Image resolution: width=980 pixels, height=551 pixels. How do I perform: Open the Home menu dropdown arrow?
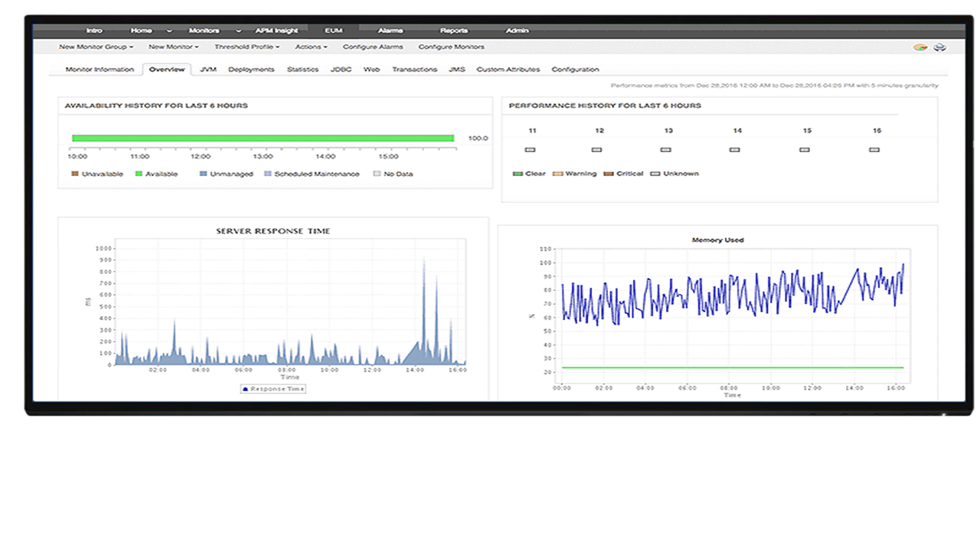pyautogui.click(x=168, y=31)
